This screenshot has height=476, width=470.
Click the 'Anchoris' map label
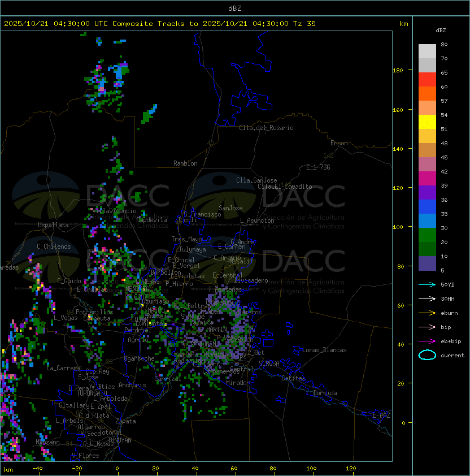point(132,385)
